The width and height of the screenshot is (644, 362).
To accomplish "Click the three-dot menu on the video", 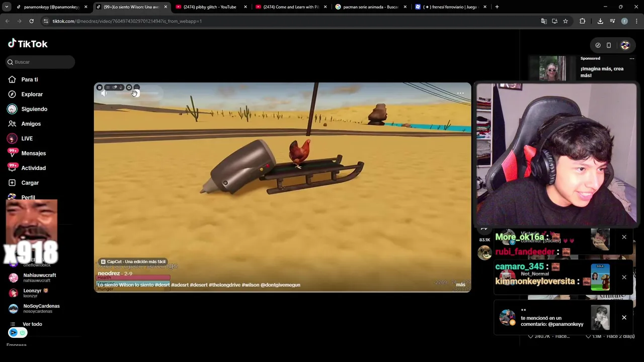I will coord(460,93).
